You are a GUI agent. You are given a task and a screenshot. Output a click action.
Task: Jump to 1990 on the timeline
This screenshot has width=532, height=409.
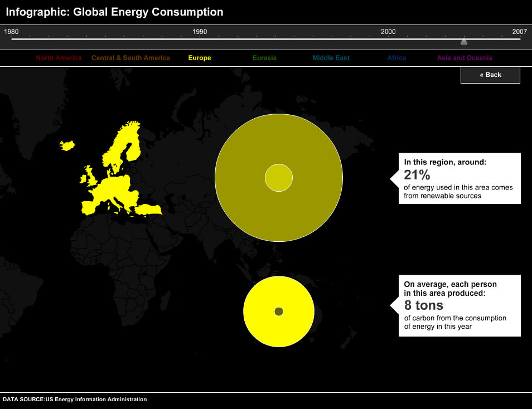pyautogui.click(x=200, y=32)
